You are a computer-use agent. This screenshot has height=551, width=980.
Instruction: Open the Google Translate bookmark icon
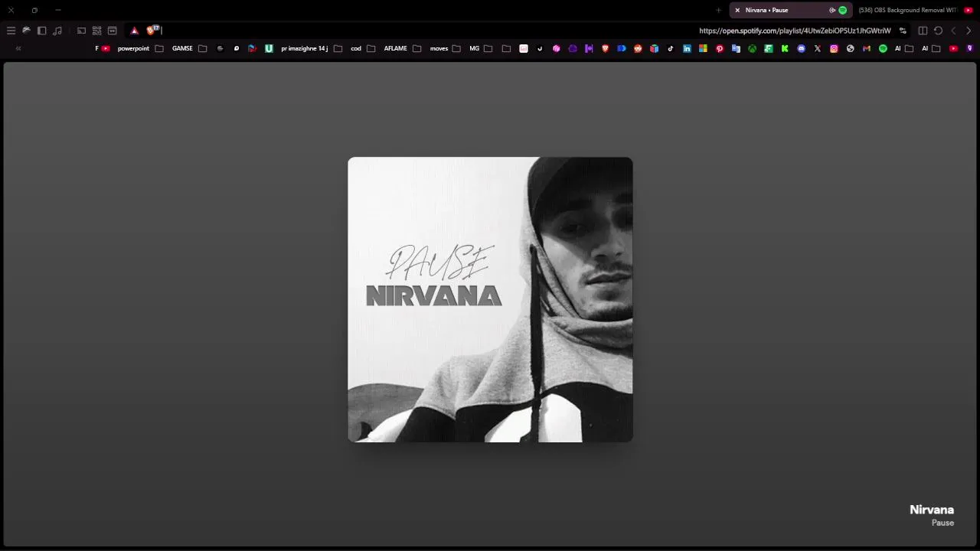pyautogui.click(x=736, y=48)
